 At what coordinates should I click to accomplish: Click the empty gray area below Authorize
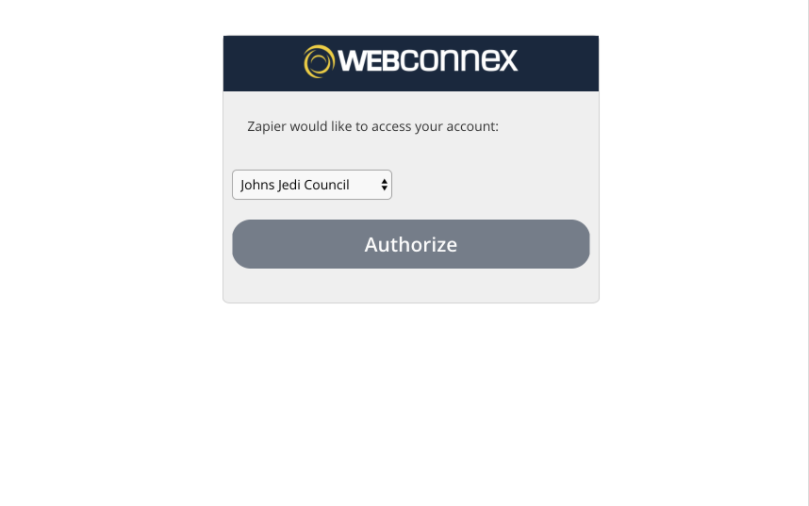pyautogui.click(x=411, y=285)
